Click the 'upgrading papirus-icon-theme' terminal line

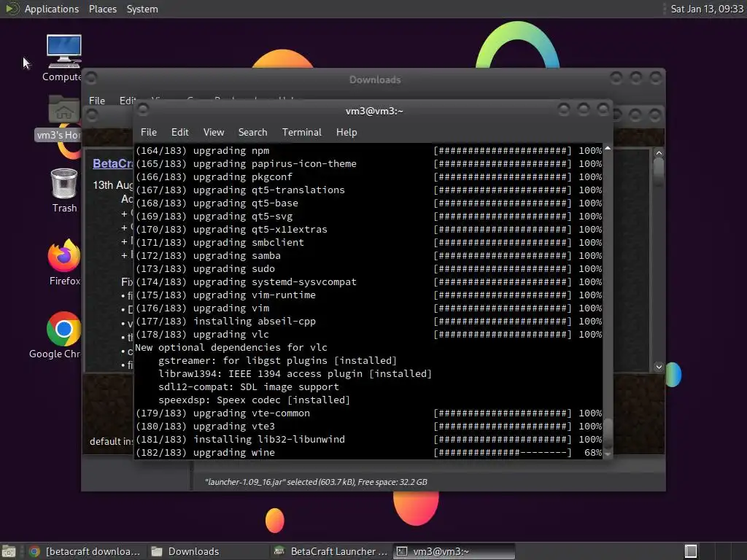point(368,164)
